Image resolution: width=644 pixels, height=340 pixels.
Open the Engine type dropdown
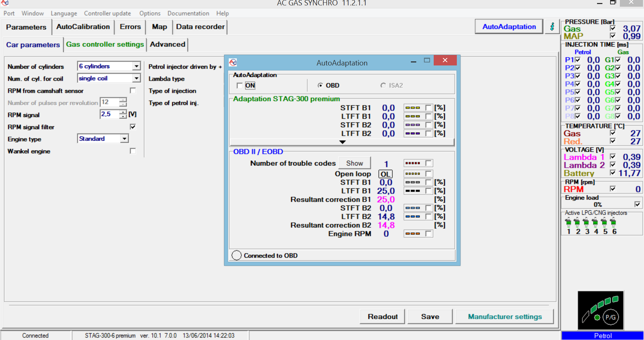[124, 139]
